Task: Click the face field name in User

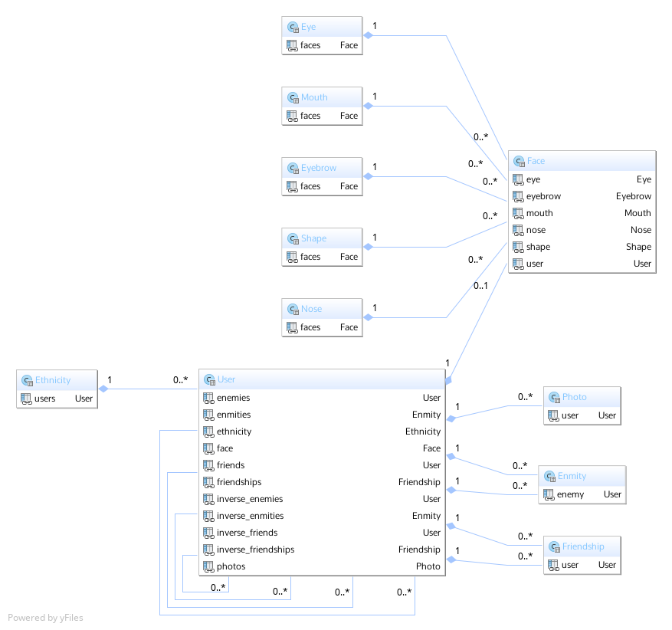Action: [x=225, y=448]
